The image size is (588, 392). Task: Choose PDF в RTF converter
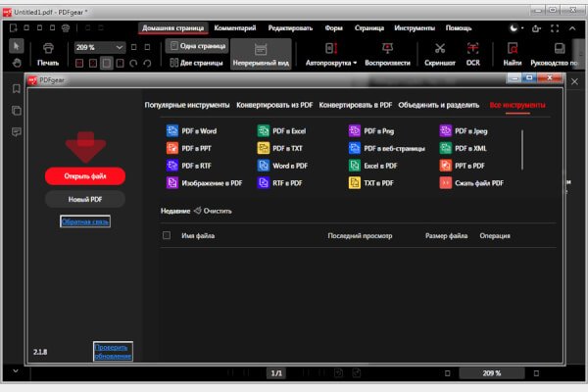(x=188, y=166)
